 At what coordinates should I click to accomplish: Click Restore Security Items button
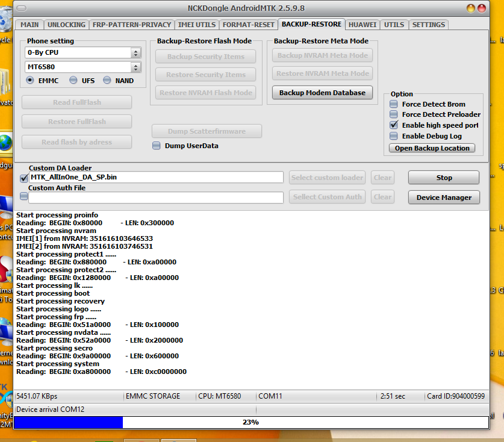(206, 75)
